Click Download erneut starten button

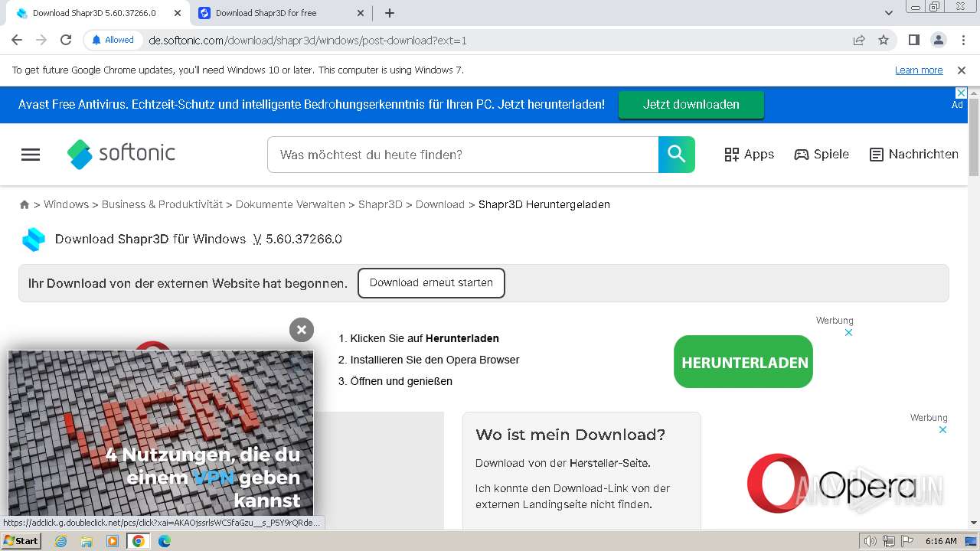tap(431, 282)
